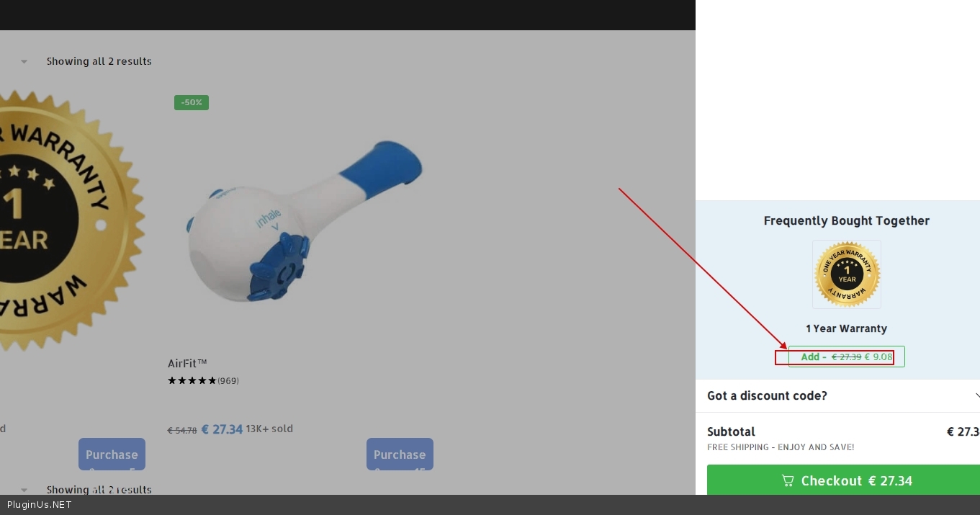Add 1 Year Warranty for € 9.08
The image size is (980, 515).
click(x=846, y=357)
